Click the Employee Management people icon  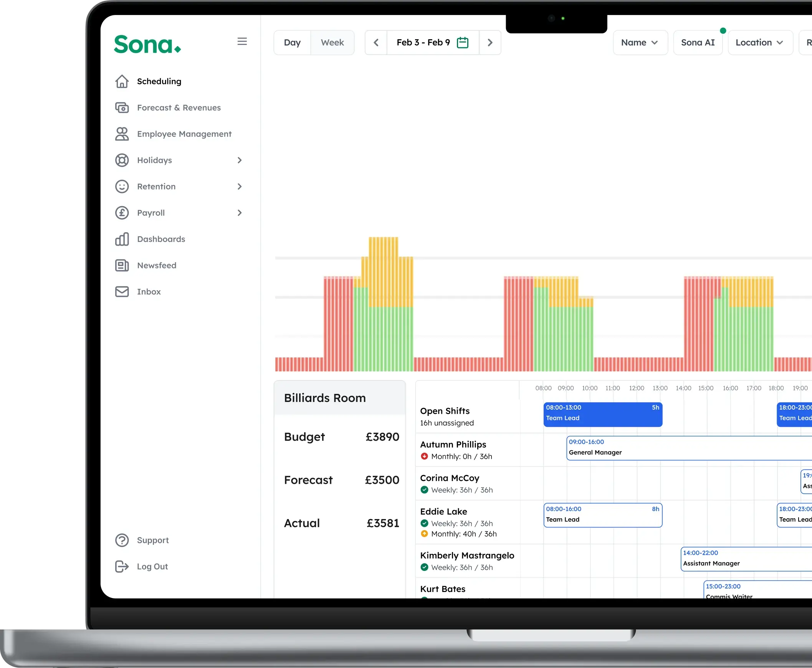tap(122, 134)
